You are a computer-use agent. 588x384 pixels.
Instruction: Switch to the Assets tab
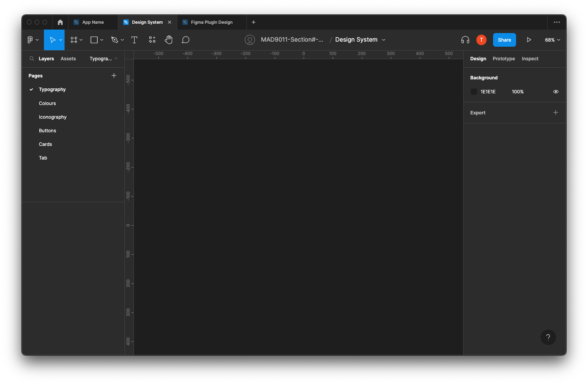tap(68, 59)
